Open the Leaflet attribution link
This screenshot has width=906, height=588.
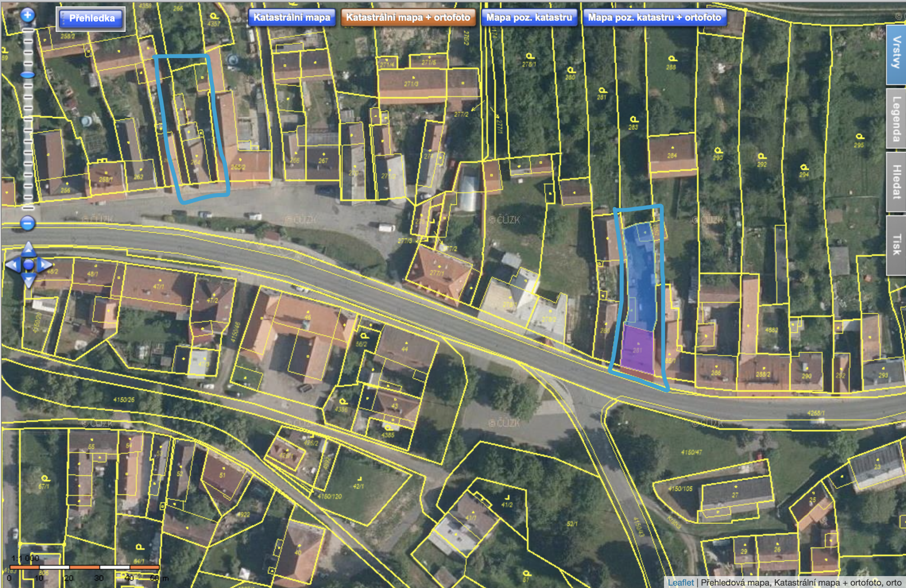click(x=680, y=583)
